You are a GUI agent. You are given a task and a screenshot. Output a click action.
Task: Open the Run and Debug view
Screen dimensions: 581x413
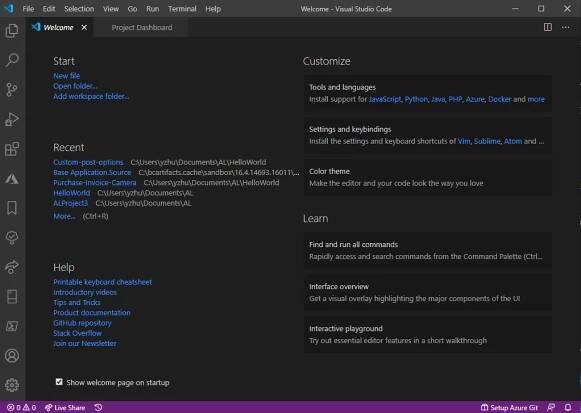12,119
